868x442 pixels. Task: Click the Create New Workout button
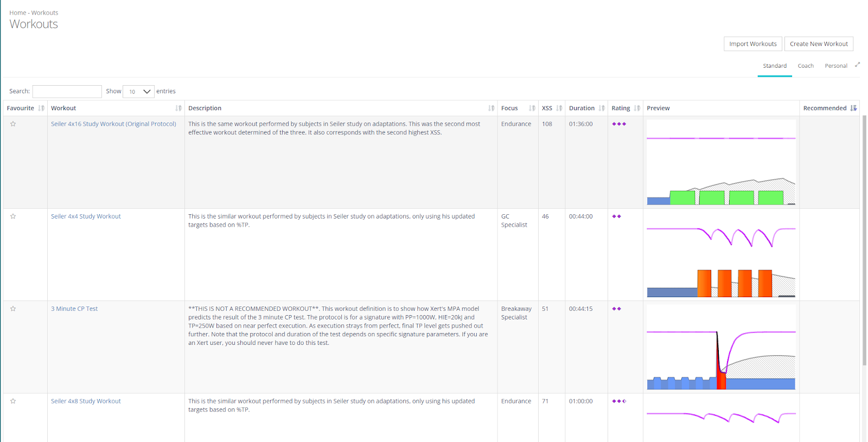click(819, 44)
